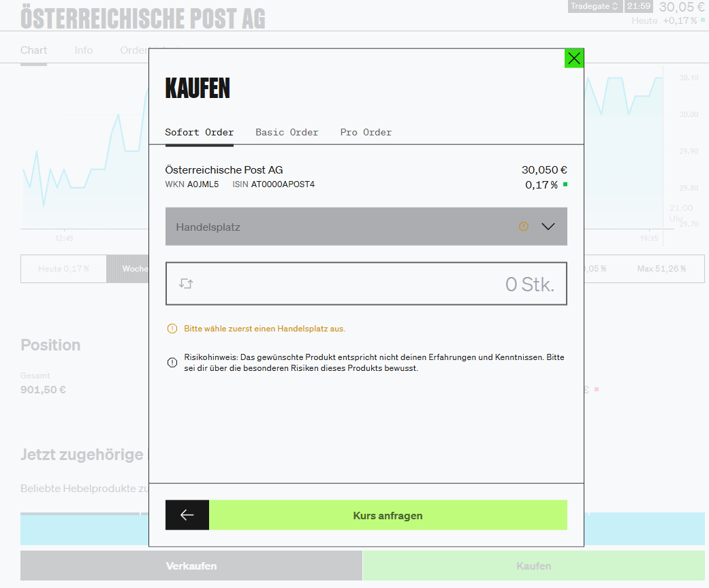Open the Tradegate exchange selector

point(595,6)
